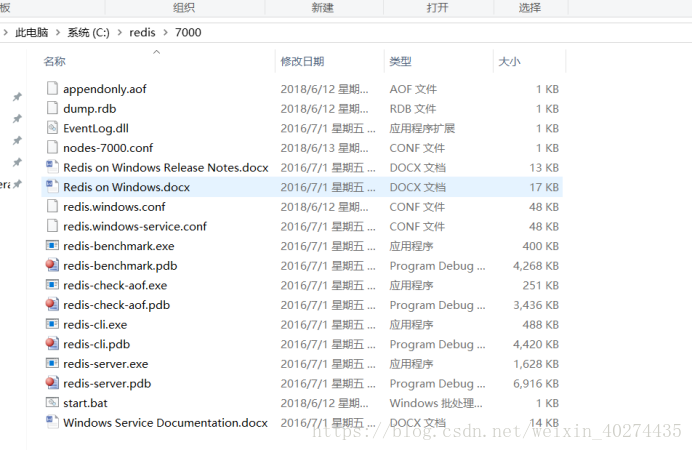The height and width of the screenshot is (451, 693).
Task: Click the redis.windows-service.conf file icon
Action: click(x=52, y=226)
